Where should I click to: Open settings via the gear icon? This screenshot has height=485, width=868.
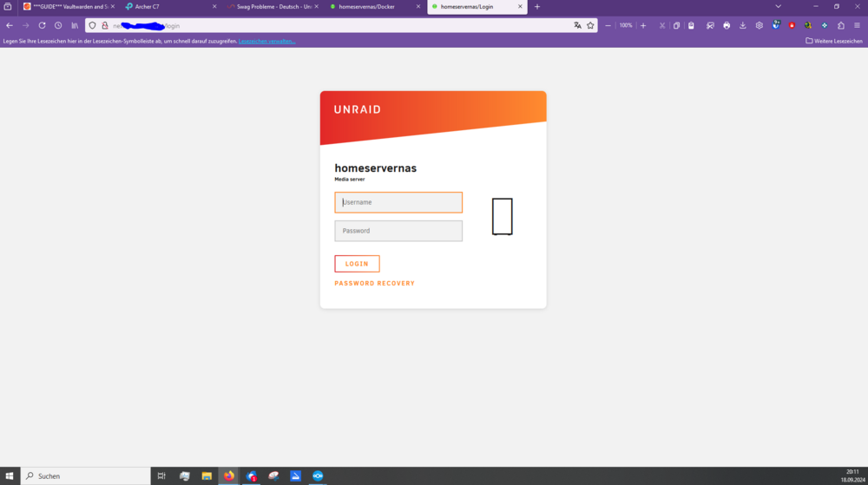point(759,25)
